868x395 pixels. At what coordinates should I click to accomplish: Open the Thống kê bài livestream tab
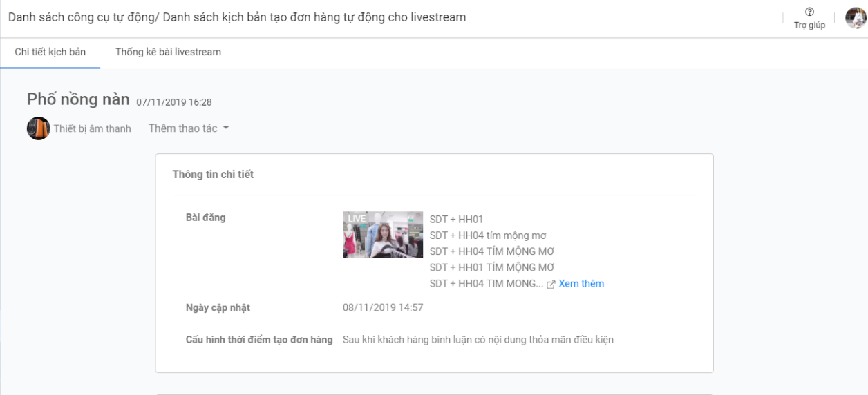(x=168, y=52)
